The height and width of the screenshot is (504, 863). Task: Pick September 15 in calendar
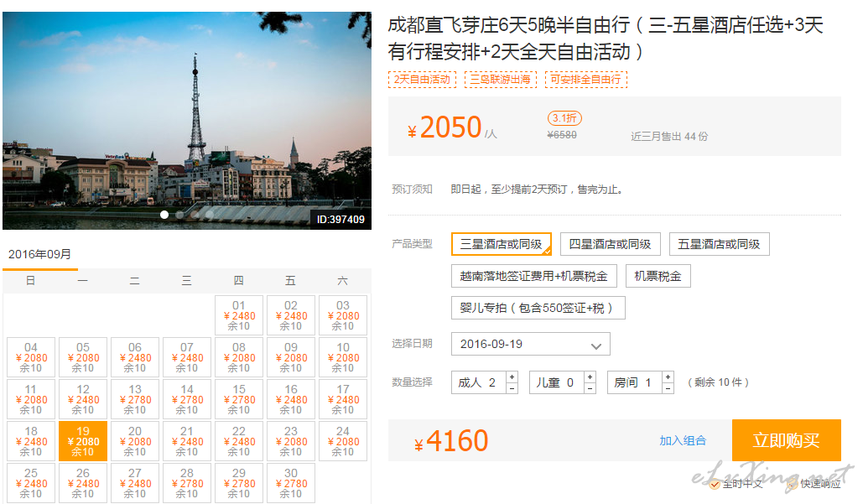tap(239, 399)
